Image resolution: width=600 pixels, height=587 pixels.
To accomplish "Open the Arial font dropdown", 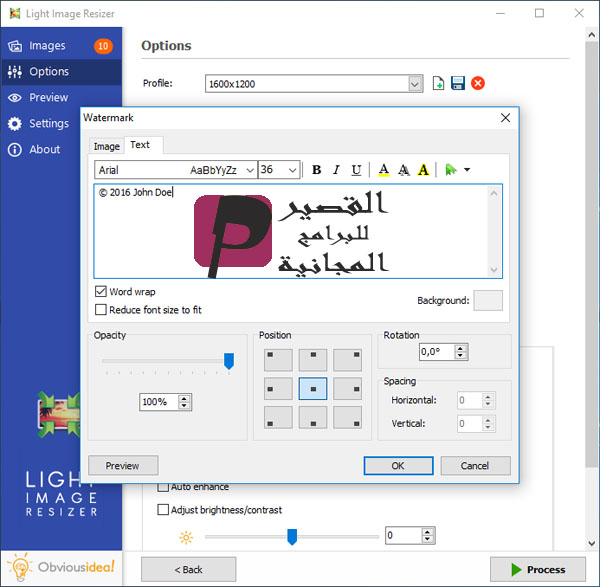I will point(249,170).
